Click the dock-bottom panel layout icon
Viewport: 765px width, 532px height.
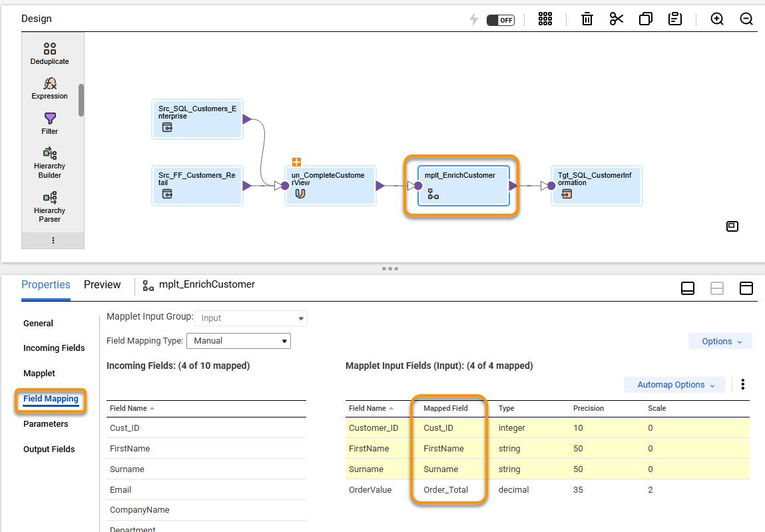pyautogui.click(x=687, y=288)
